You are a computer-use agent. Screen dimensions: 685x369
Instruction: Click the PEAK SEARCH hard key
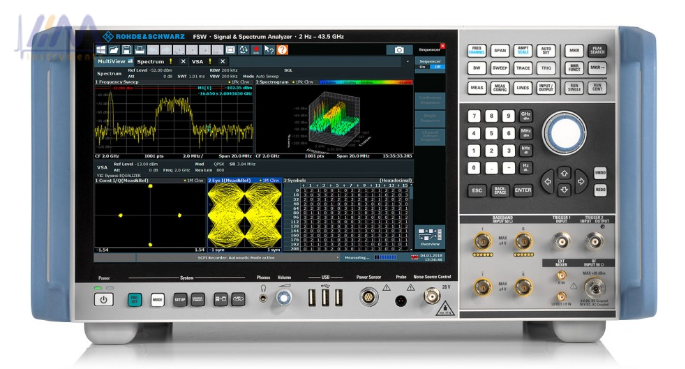point(597,51)
